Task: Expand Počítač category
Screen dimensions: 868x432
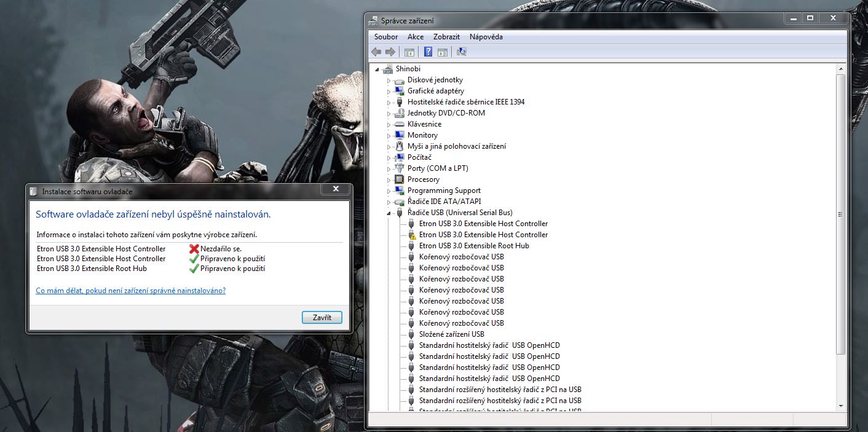Action: point(389,158)
